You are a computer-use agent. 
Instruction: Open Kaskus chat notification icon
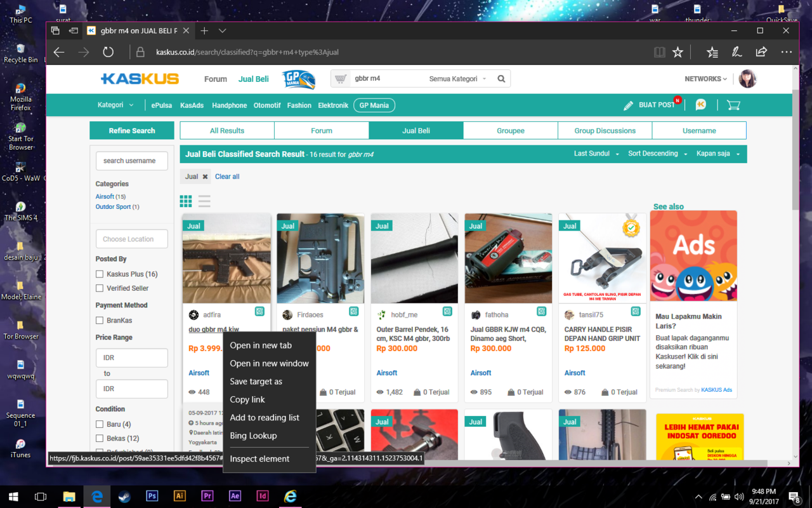[701, 105]
